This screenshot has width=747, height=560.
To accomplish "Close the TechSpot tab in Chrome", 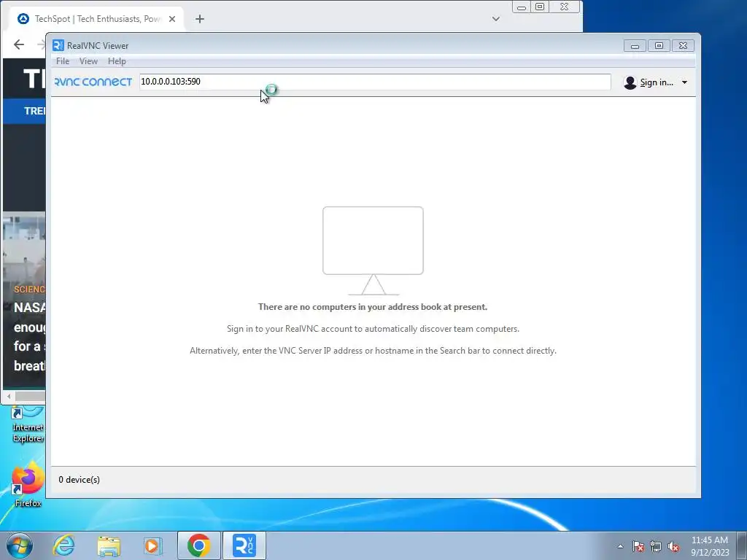I will coord(172,19).
